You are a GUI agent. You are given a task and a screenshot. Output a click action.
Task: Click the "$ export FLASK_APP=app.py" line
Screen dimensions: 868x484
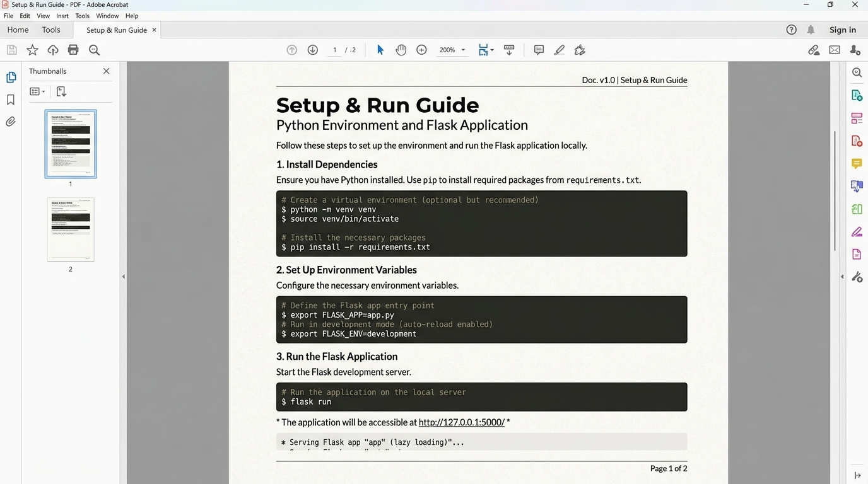[337, 315]
